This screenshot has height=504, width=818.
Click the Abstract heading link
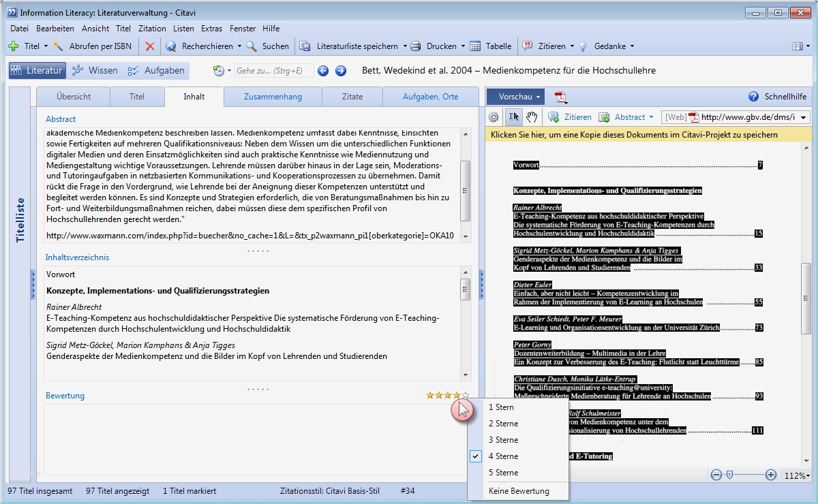[x=61, y=119]
